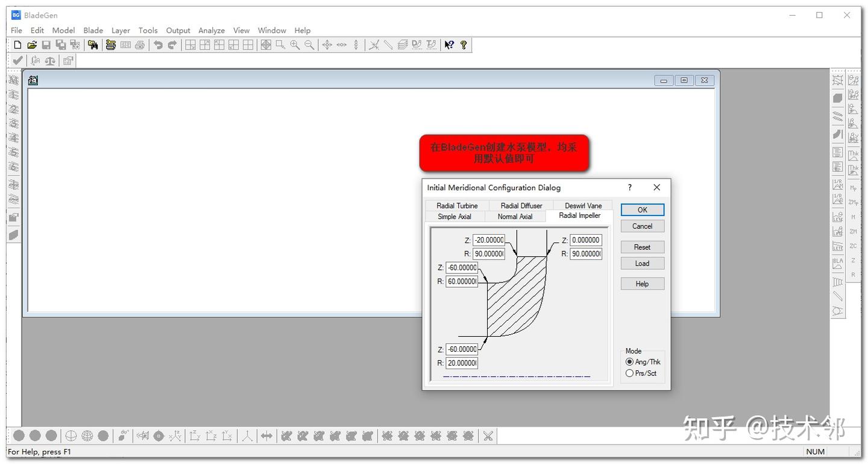
Task: Click the green checkmark icon below the toolbar
Action: coord(17,60)
